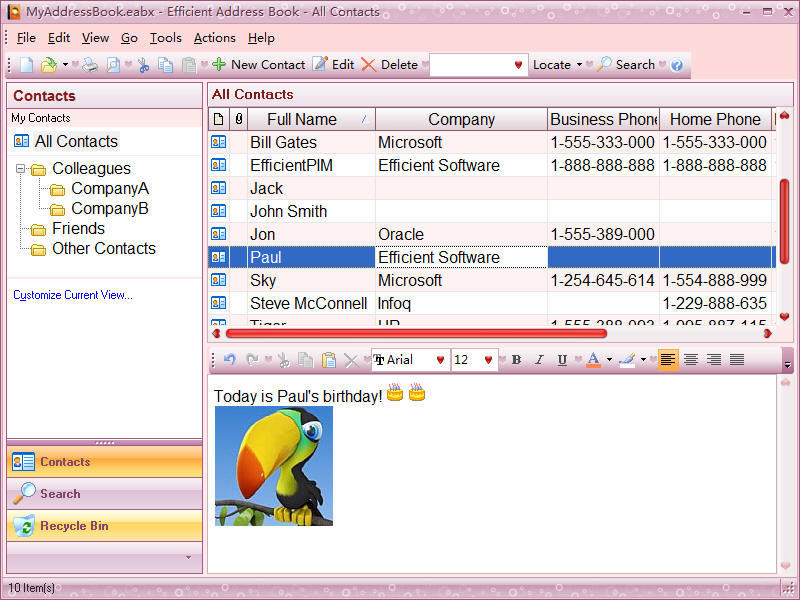800x600 pixels.
Task: Open the View menu
Action: tap(95, 38)
